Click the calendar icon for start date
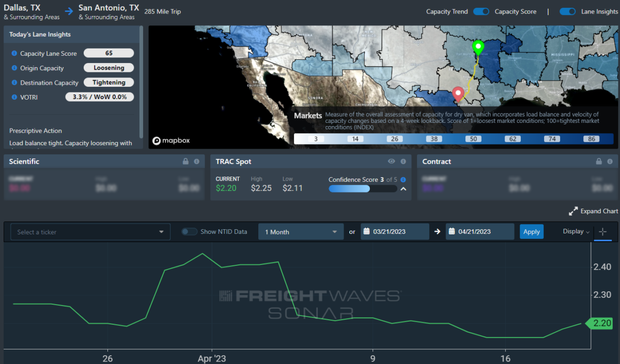Viewport: 620px width, 364px height. (366, 232)
